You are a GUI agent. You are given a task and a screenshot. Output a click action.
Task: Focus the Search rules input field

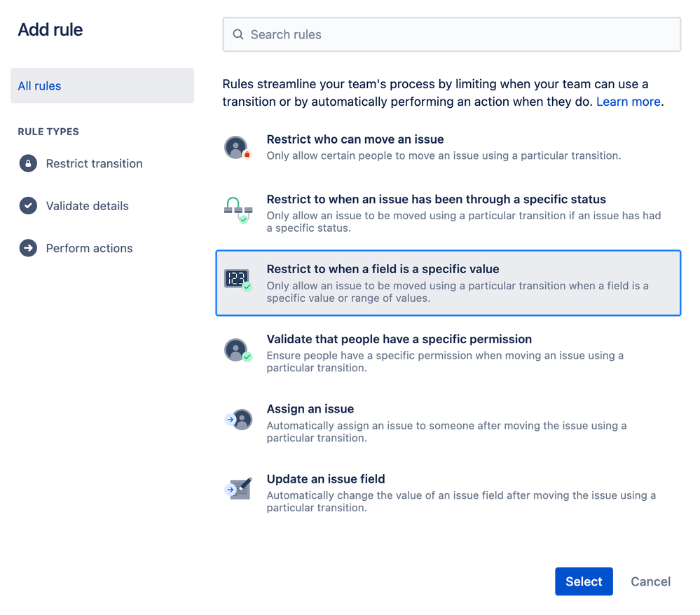(x=452, y=34)
